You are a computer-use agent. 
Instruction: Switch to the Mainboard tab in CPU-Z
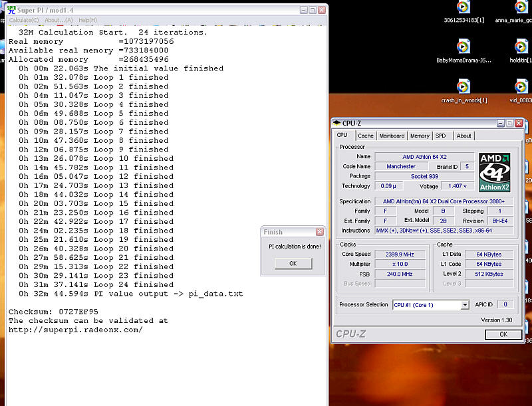point(392,136)
